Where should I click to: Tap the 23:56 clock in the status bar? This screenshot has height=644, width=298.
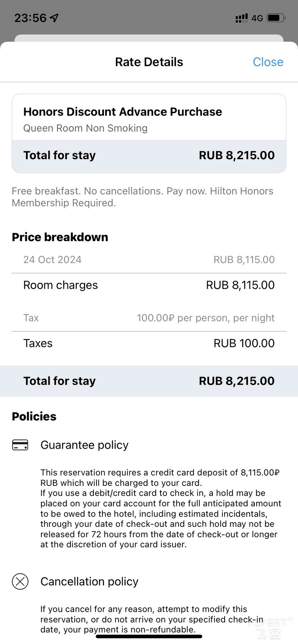click(x=31, y=17)
